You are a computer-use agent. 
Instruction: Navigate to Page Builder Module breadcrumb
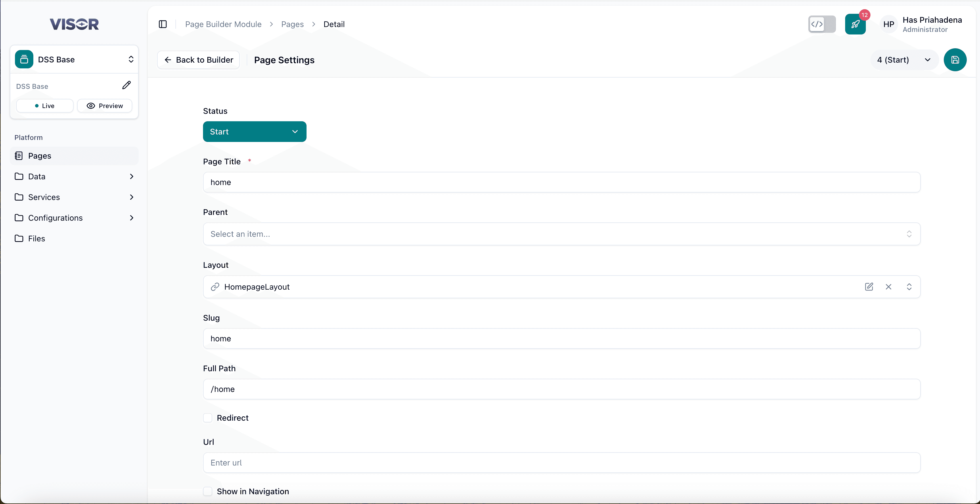(x=223, y=24)
